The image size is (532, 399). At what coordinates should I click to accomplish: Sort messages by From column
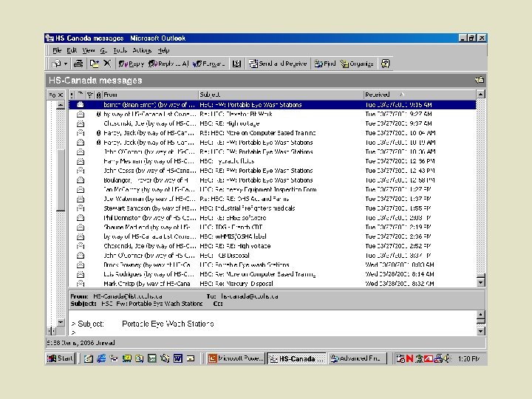click(150, 95)
